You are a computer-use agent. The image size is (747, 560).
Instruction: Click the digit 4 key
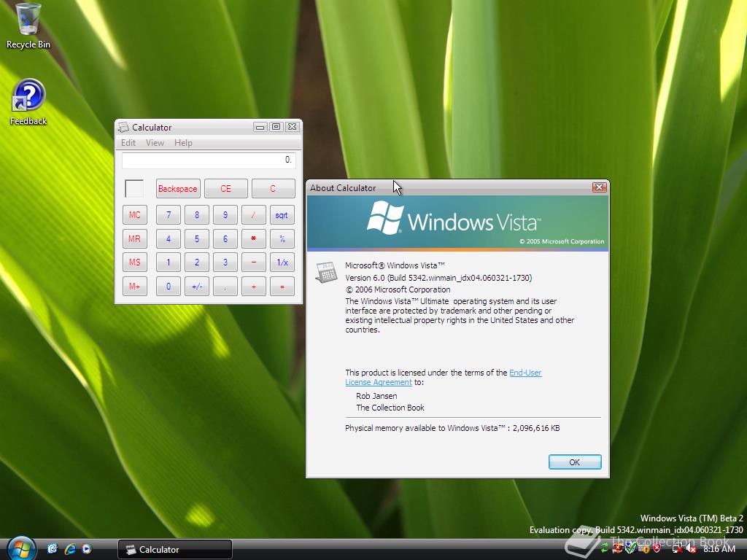(x=169, y=238)
